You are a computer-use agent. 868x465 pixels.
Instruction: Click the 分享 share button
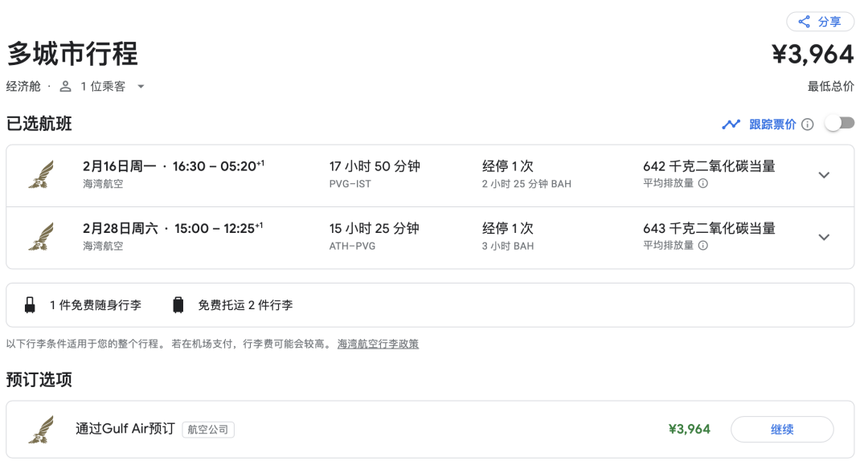pyautogui.click(x=820, y=22)
